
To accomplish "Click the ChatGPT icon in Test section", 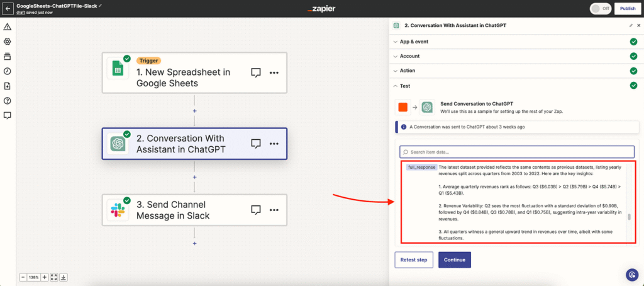I will (x=427, y=107).
